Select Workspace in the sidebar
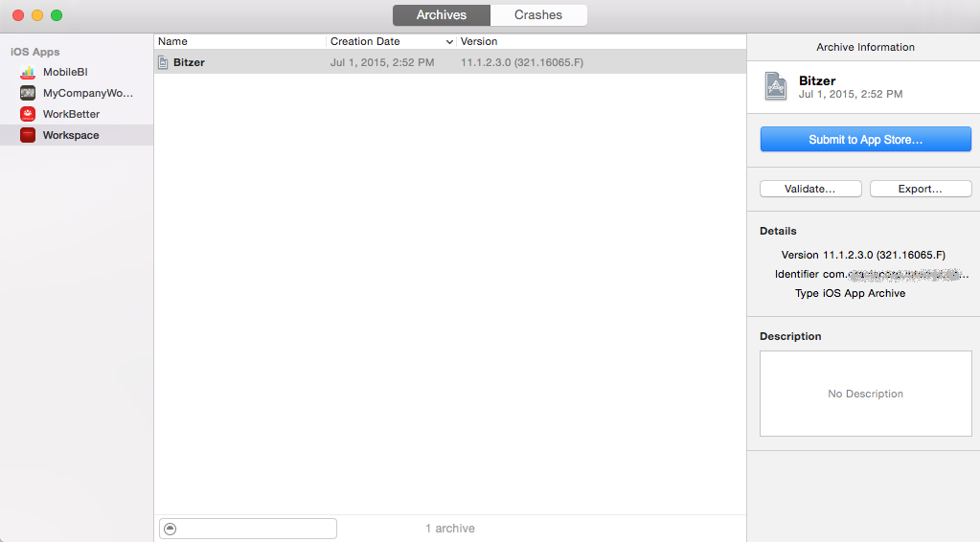 (x=71, y=135)
